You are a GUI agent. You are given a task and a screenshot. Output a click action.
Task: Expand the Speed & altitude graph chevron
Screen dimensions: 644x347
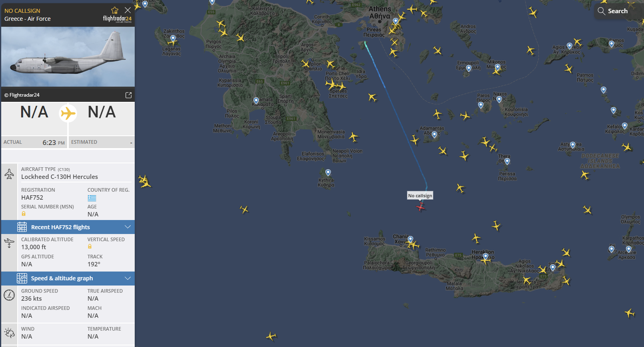tap(128, 278)
